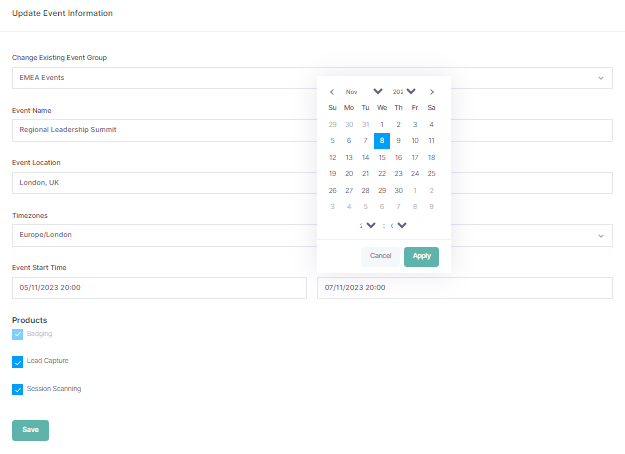Toggle the Badging checkbox

click(17, 334)
